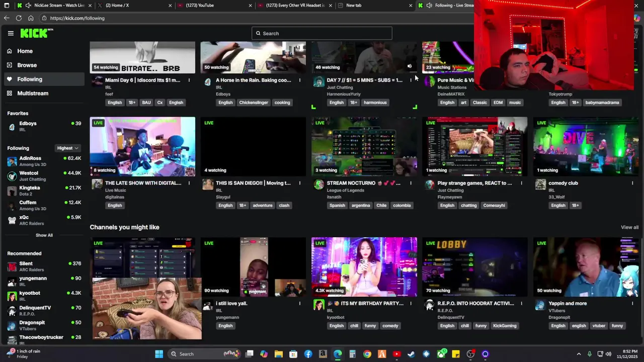Click the browser back arrow
The width and height of the screenshot is (644, 362).
(7, 18)
